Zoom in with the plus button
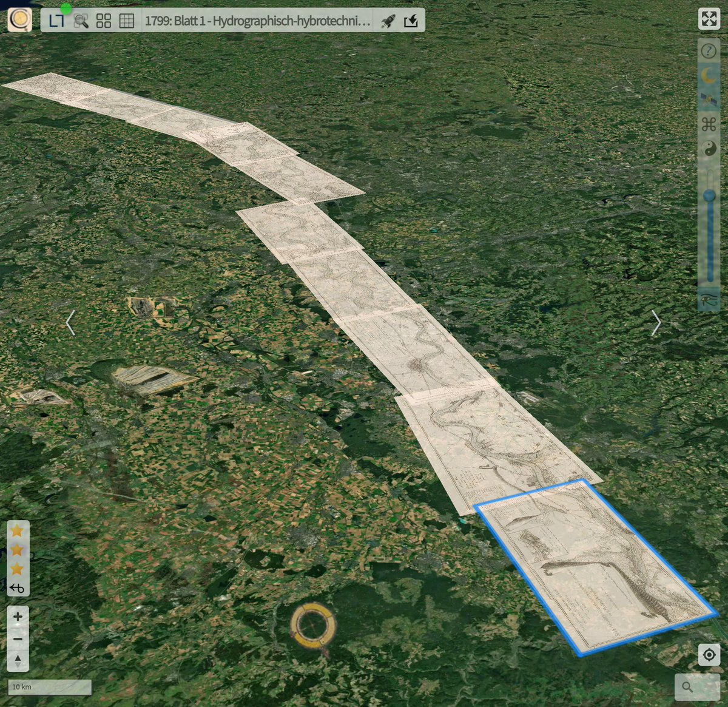The image size is (728, 707). (18, 617)
